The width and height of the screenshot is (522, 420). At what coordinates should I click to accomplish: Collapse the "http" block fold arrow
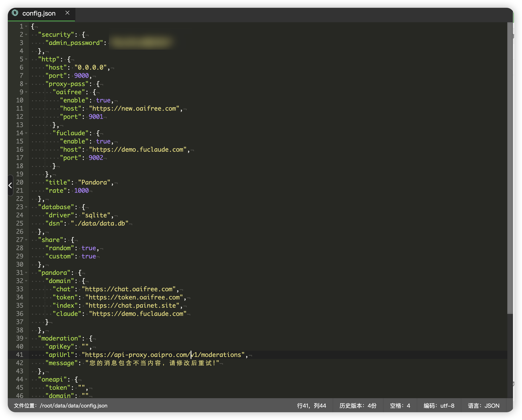click(x=26, y=59)
